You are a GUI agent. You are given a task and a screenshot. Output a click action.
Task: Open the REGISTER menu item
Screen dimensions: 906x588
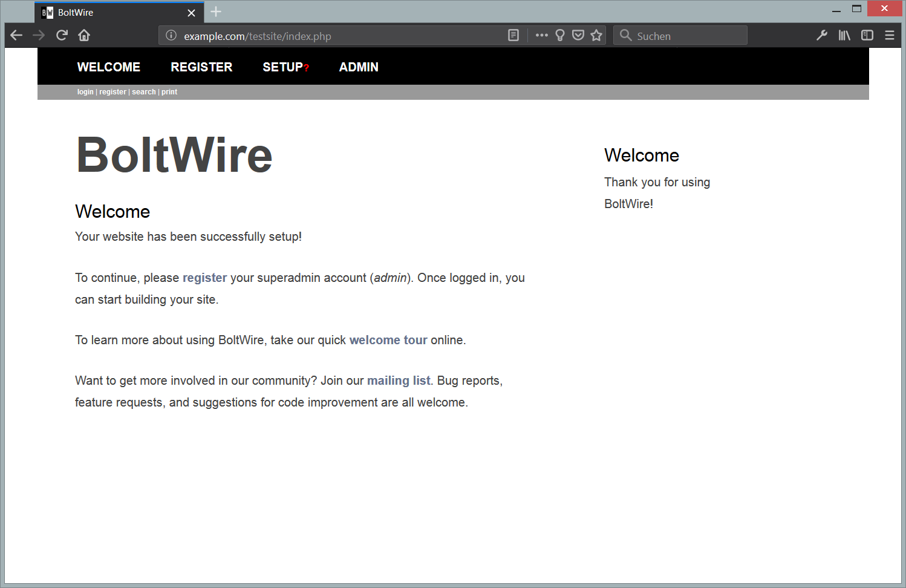coord(201,67)
